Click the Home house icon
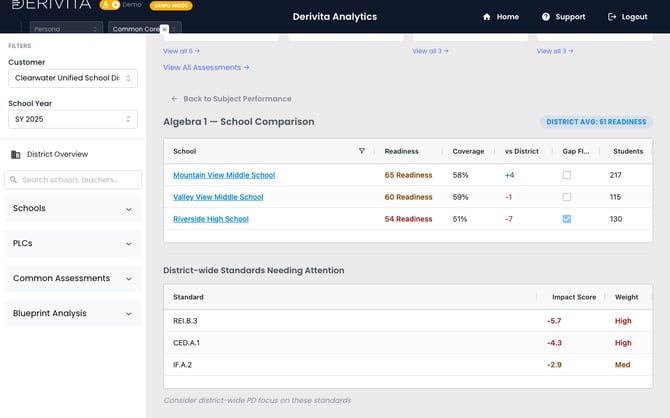Screen dimensions: 670x418 [x=487, y=17]
